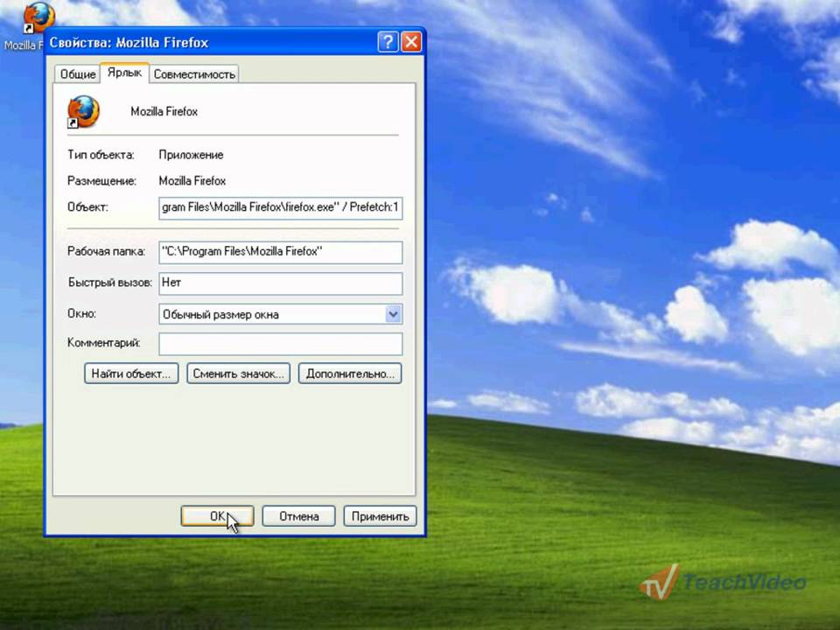Focus the Быстрый вызов field
This screenshot has height=630, width=840.
coord(281,283)
